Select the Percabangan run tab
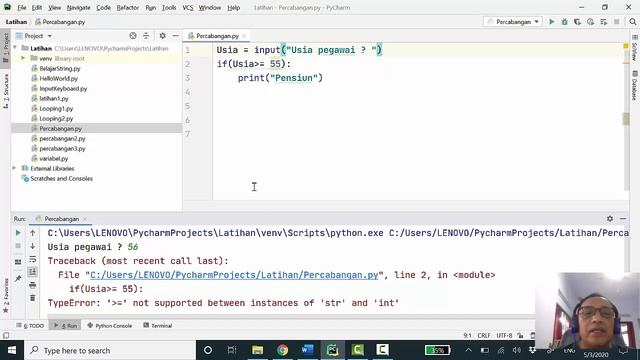Image resolution: width=640 pixels, height=360 pixels. (x=61, y=219)
